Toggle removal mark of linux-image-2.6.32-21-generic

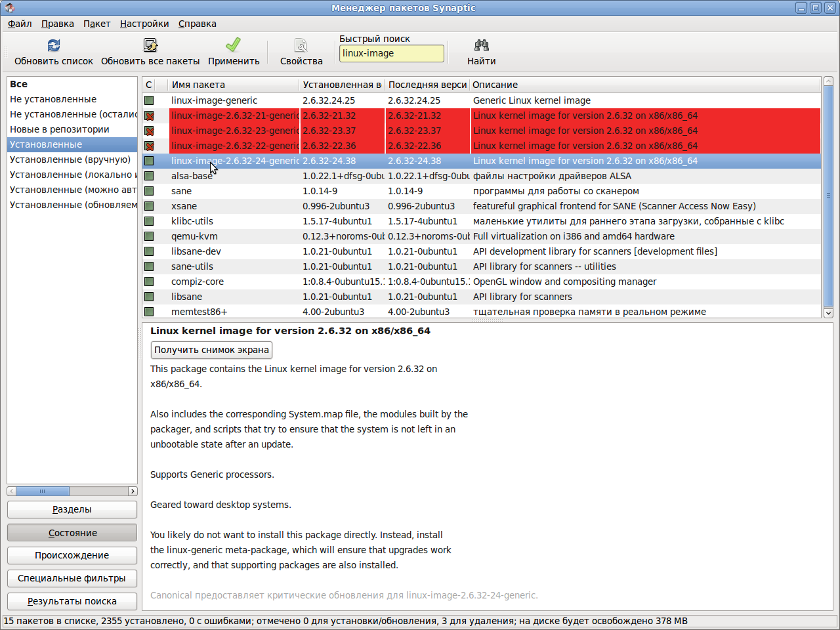coord(149,115)
